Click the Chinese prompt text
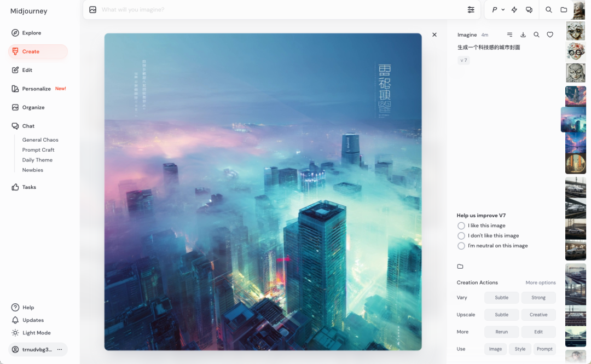 (x=489, y=48)
